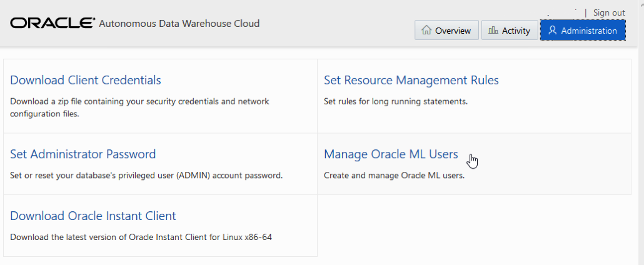The width and height of the screenshot is (644, 265).
Task: Select the Administration tab
Action: point(583,30)
